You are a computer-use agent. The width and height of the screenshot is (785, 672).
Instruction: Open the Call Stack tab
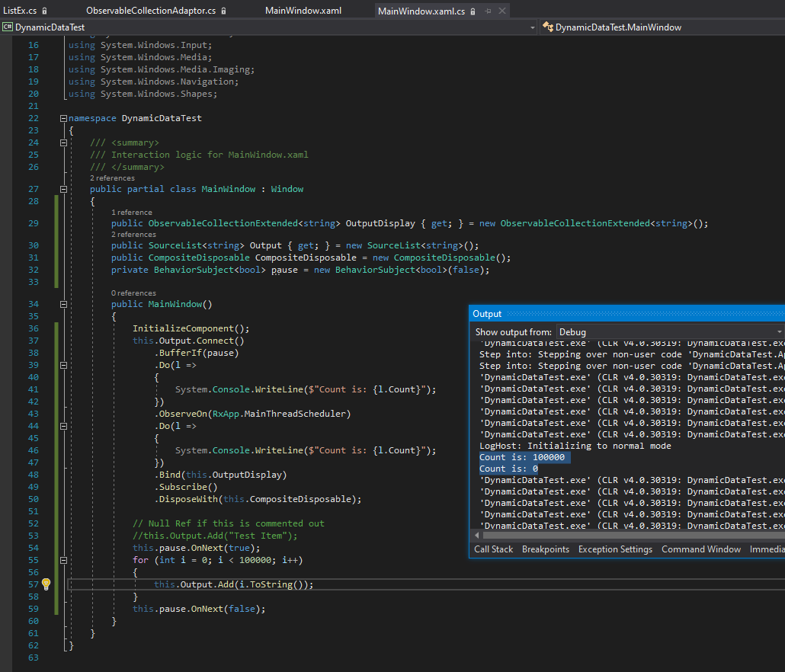point(494,549)
